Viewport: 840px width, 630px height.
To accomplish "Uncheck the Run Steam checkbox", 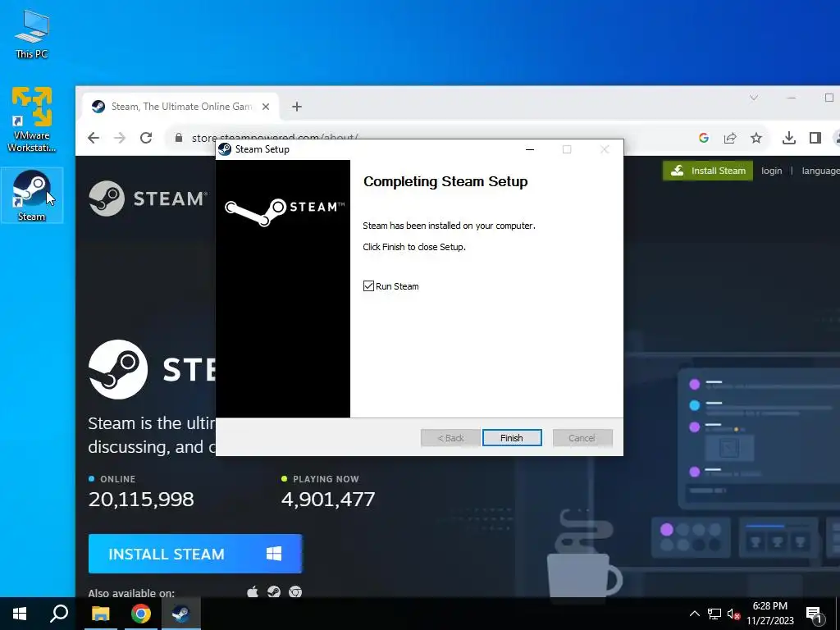I will click(x=368, y=286).
